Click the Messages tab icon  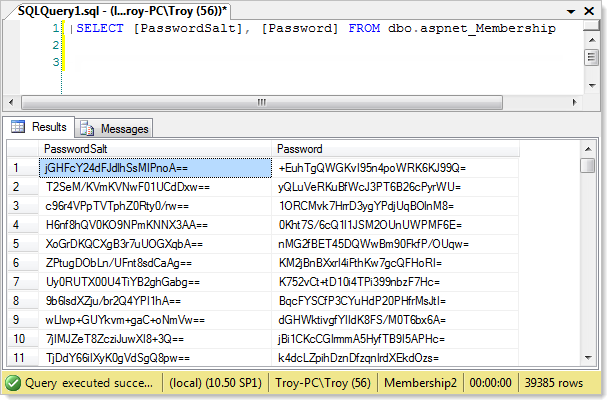tap(87, 128)
